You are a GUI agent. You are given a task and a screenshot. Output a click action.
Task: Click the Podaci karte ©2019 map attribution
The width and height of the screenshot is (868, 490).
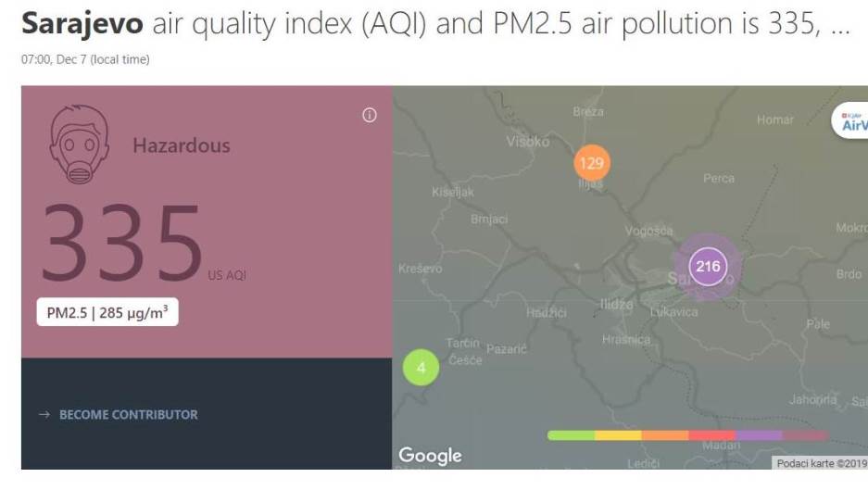[x=820, y=463]
